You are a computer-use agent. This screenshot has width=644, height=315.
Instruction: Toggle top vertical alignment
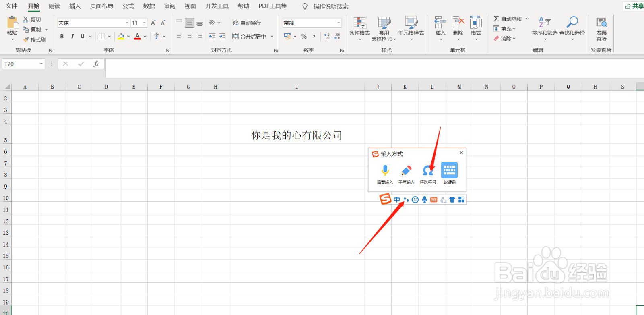[x=179, y=23]
